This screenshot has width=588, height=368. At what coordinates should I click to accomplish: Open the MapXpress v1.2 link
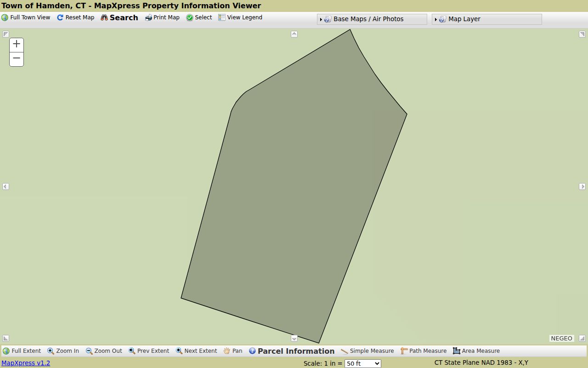coord(26,363)
